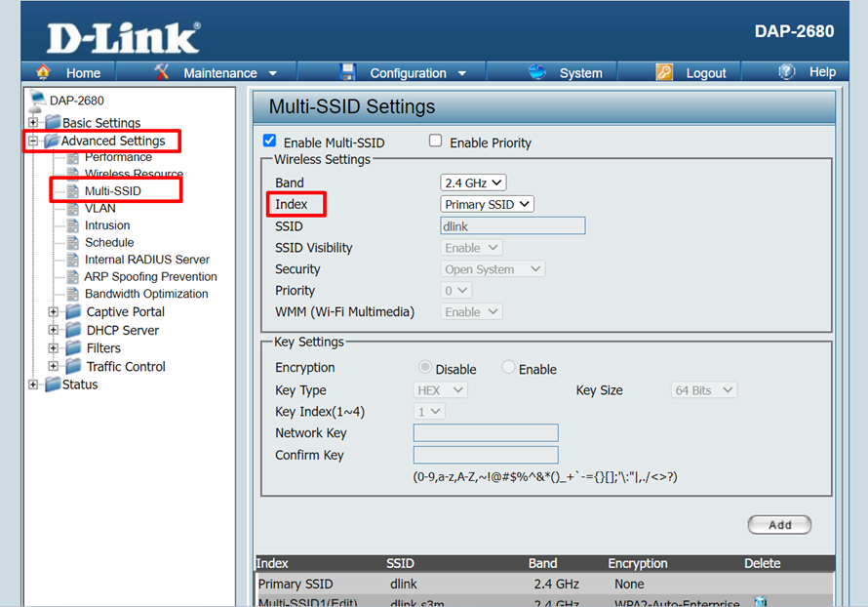This screenshot has width=868, height=607.
Task: Click the Performance page icon
Action: pyautogui.click(x=72, y=157)
